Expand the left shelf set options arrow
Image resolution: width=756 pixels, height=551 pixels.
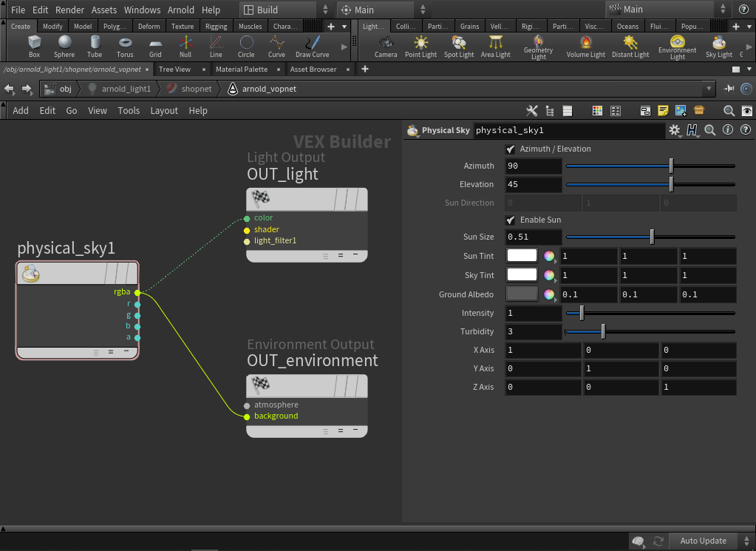click(x=344, y=27)
